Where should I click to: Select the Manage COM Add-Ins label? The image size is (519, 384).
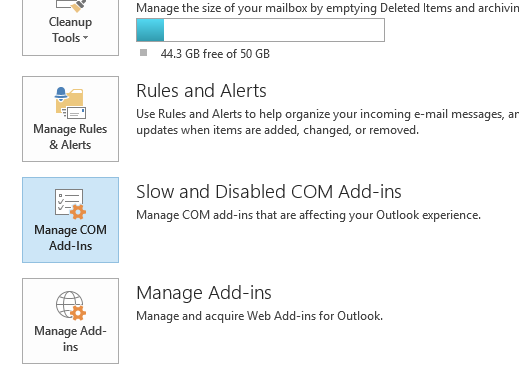tap(70, 238)
